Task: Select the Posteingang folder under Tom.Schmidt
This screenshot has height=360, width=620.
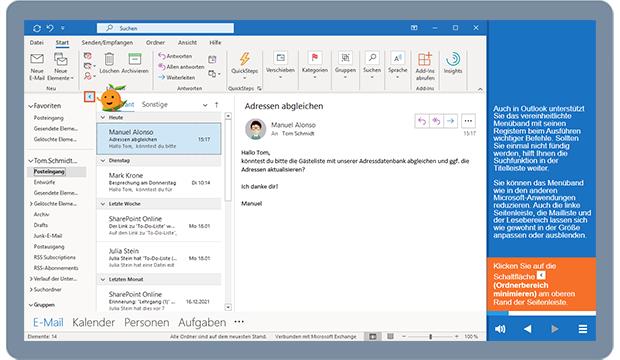Action: click(x=57, y=171)
